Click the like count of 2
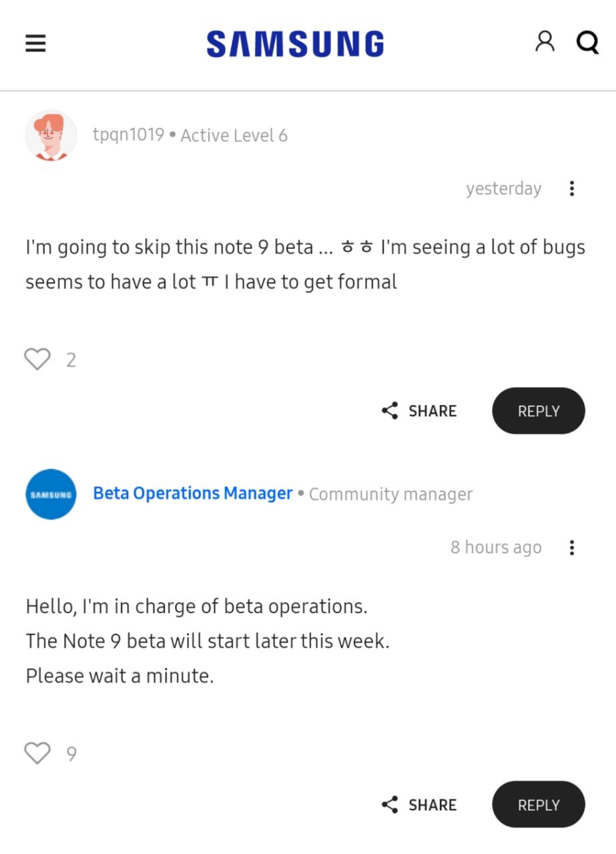The width and height of the screenshot is (616, 854). point(71,360)
